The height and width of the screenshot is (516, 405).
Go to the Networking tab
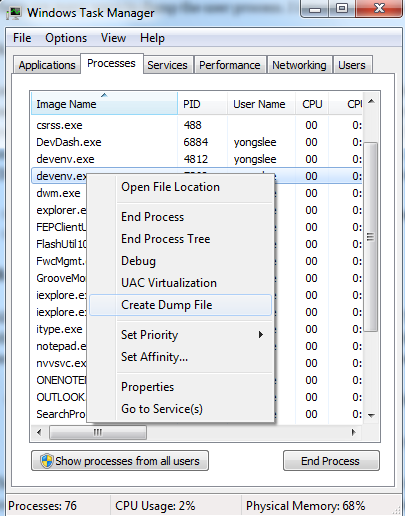[299, 65]
